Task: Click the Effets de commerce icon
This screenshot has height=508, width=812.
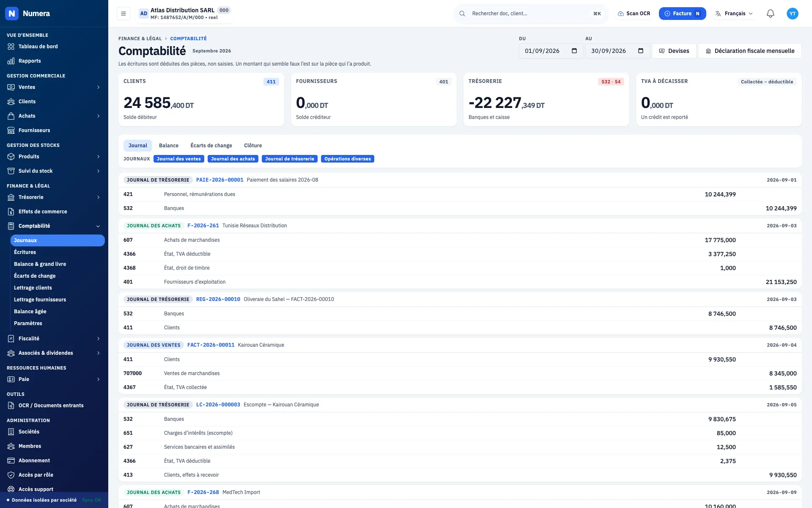Action: [x=11, y=212]
